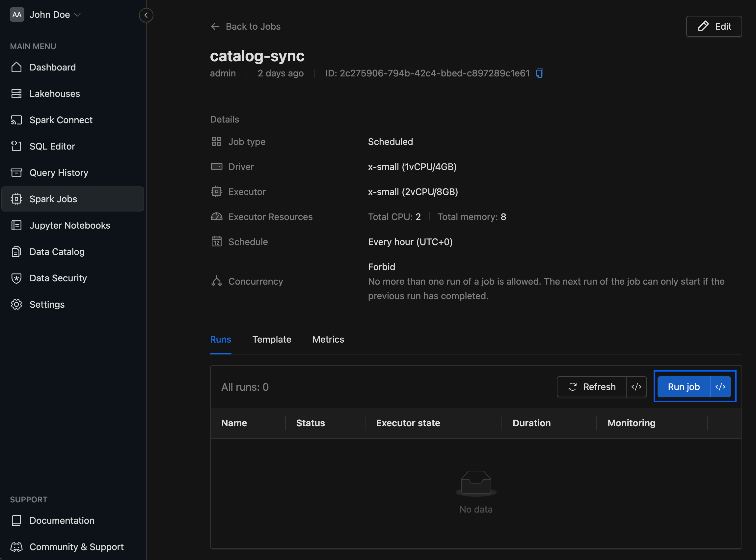The width and height of the screenshot is (756, 560).
Task: Click the Dashboard sidebar icon
Action: pyautogui.click(x=16, y=67)
